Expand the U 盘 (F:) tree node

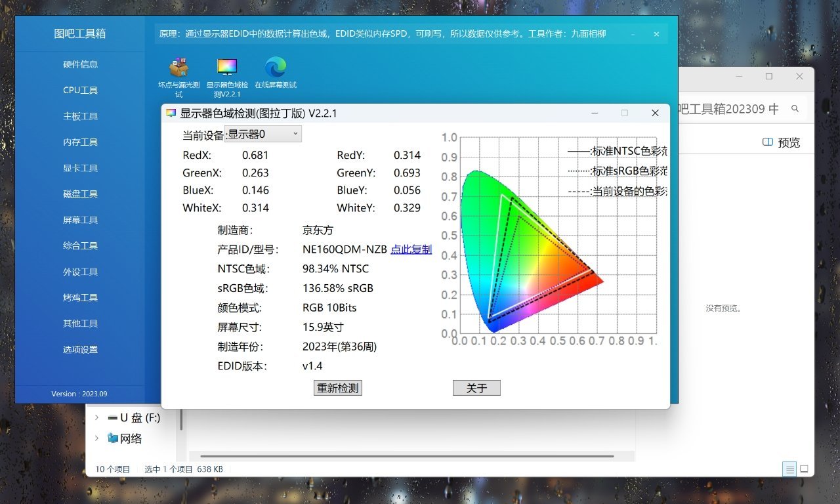97,417
